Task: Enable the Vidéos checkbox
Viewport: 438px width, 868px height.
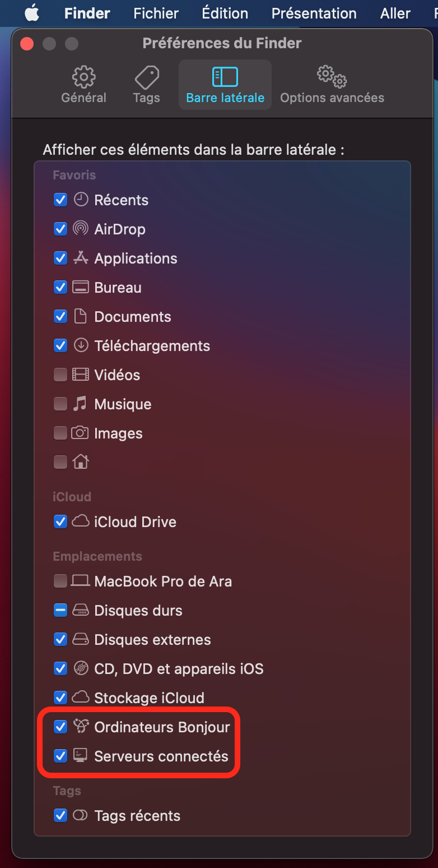Action: (x=60, y=375)
